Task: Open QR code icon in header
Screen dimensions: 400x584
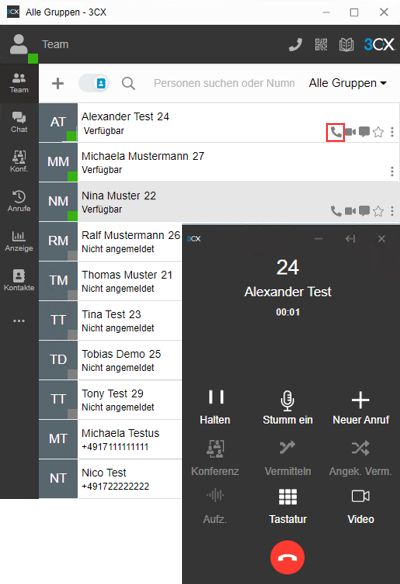Action: point(321,45)
